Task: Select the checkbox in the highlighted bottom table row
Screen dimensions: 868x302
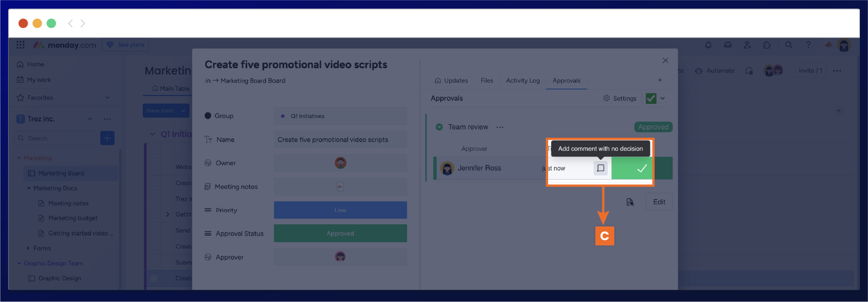Action: click(154, 278)
